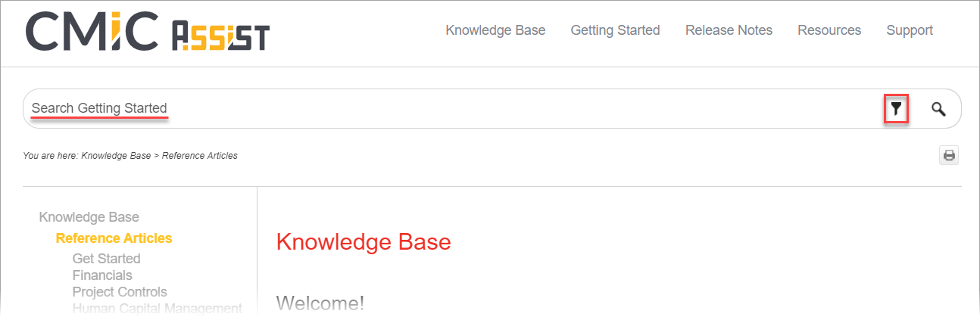Open Get Started in the sidebar
980x317 pixels.
(x=106, y=259)
